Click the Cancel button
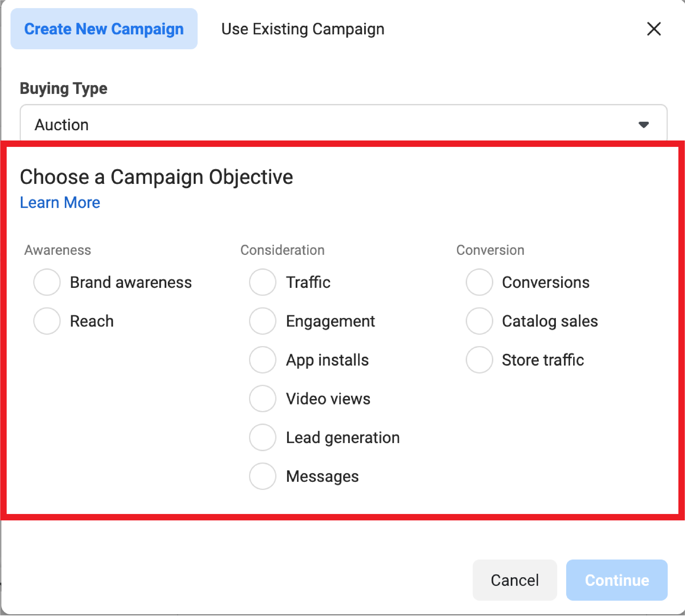The height and width of the screenshot is (616, 685). point(515,580)
